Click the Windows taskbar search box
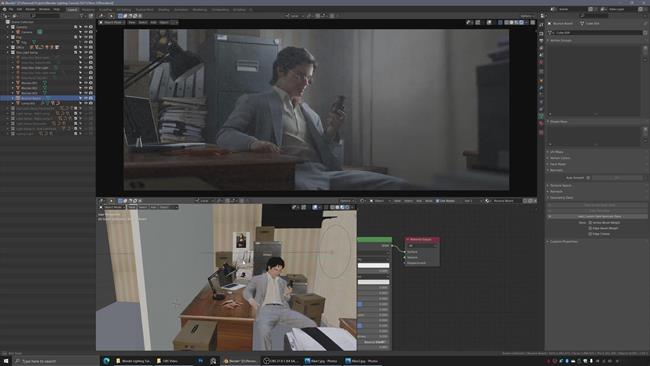This screenshot has width=650, height=366. coord(58,361)
